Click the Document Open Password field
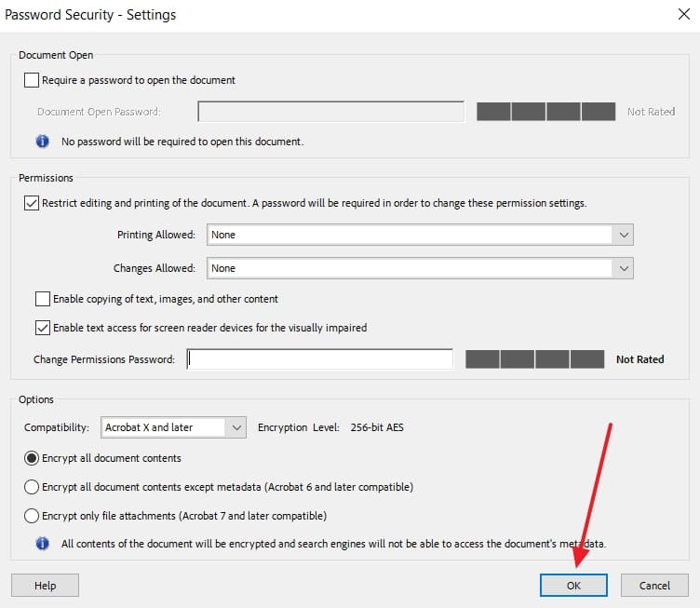The image size is (700, 608). [x=330, y=111]
